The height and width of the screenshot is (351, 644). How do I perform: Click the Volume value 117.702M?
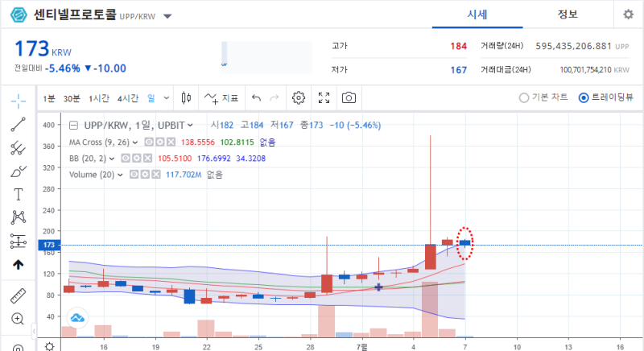coord(184,175)
